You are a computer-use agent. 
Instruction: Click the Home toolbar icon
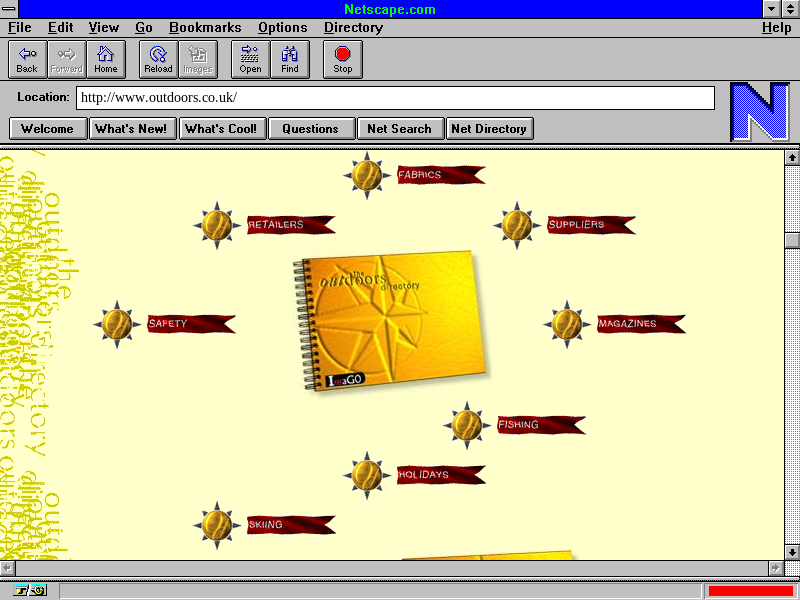click(x=106, y=59)
